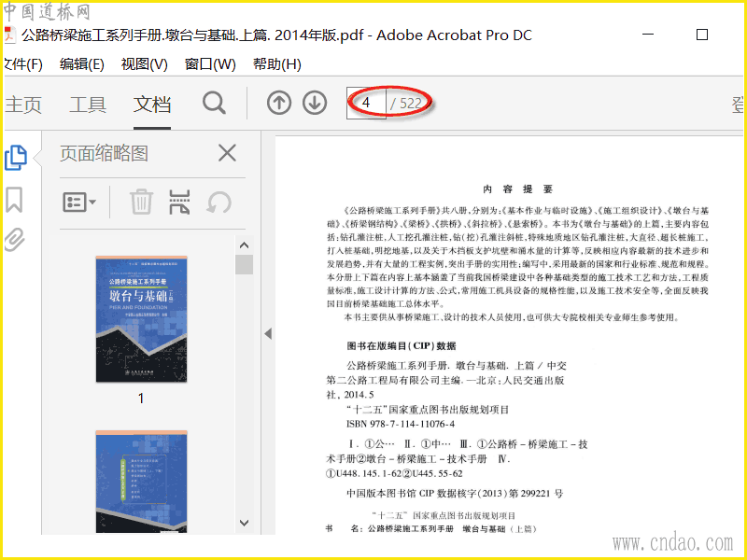The height and width of the screenshot is (560, 747).
Task: Switch to the 主页 tab
Action: click(x=23, y=105)
